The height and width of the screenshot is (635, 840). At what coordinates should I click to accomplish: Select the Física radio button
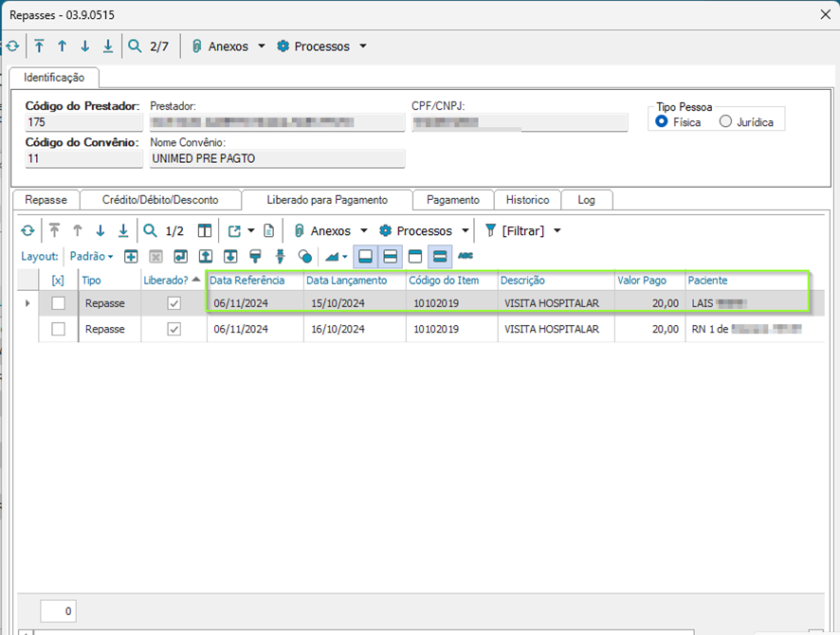662,121
